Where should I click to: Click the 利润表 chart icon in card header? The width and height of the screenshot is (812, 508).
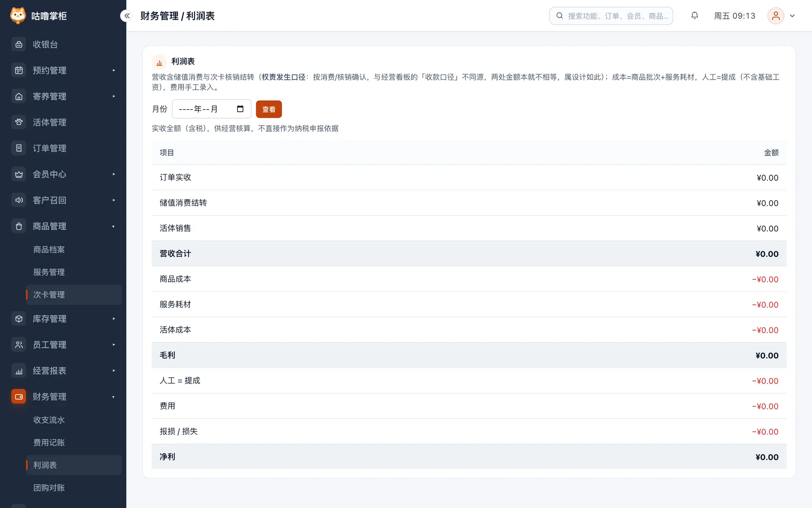click(x=159, y=62)
